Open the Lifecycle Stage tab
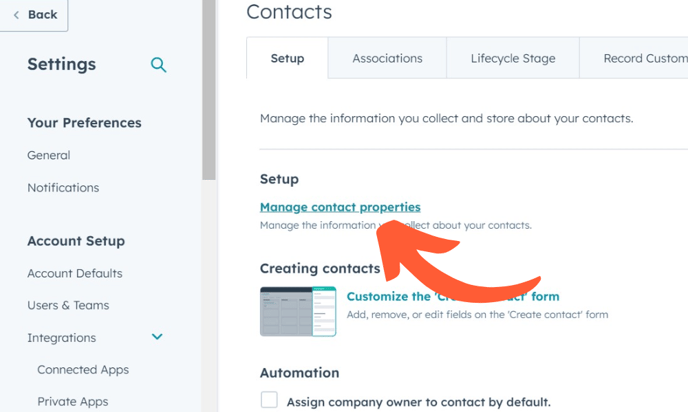Viewport: 688px width, 412px height. (512, 58)
